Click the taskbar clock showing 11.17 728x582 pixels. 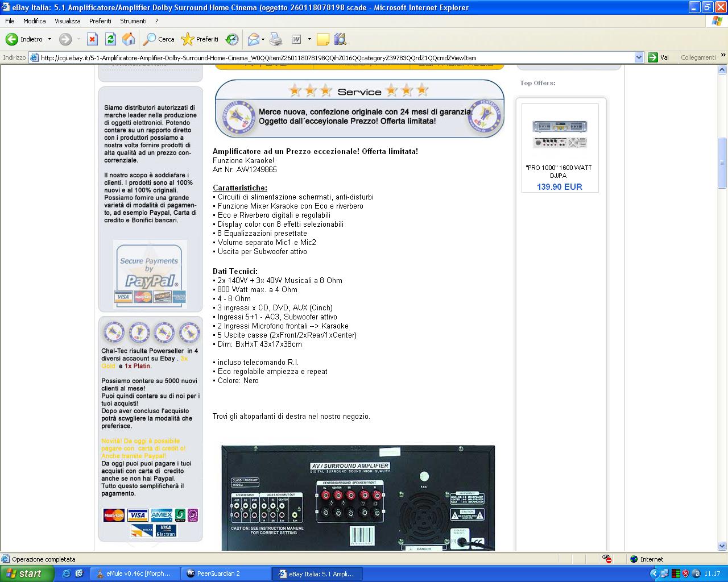pyautogui.click(x=712, y=573)
